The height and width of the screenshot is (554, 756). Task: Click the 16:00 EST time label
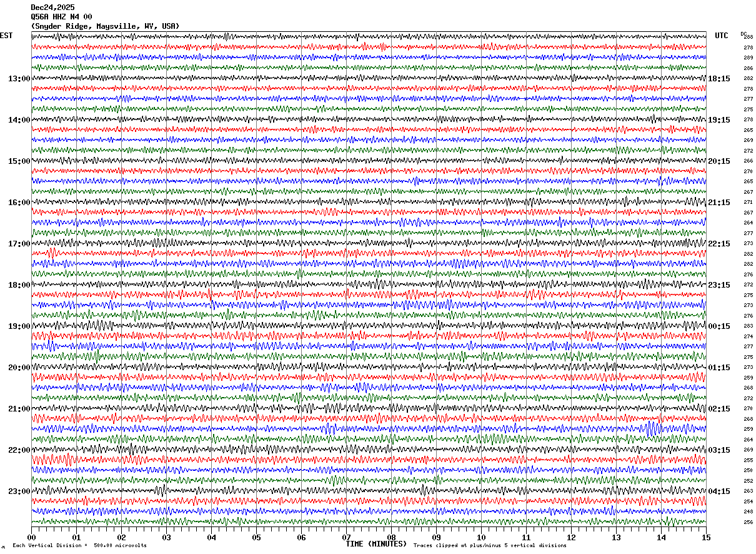point(19,203)
